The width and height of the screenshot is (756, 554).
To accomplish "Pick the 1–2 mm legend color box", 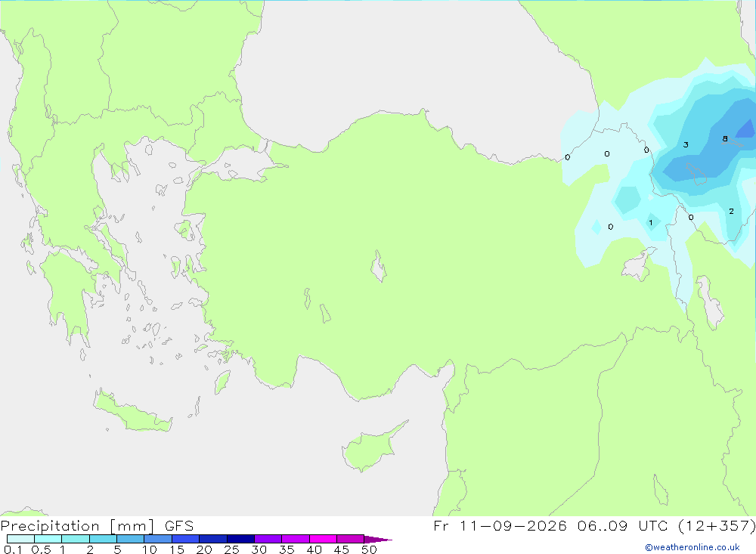I will click(76, 539).
